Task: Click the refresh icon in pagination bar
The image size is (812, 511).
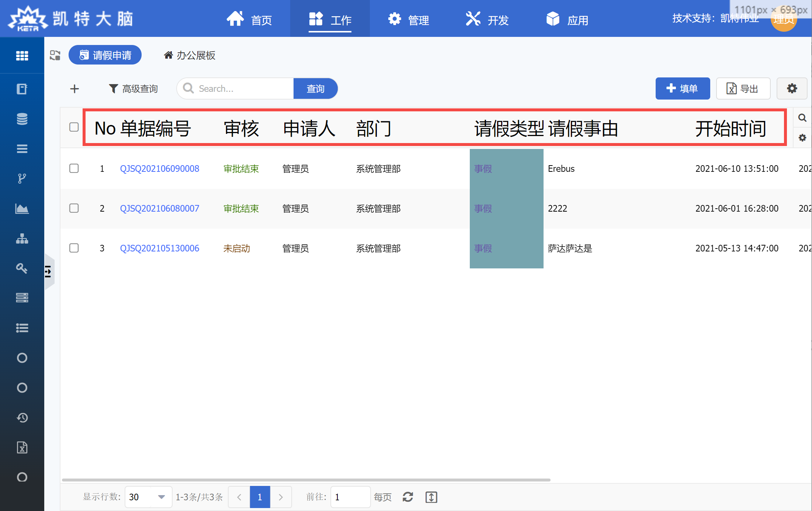Action: [407, 497]
